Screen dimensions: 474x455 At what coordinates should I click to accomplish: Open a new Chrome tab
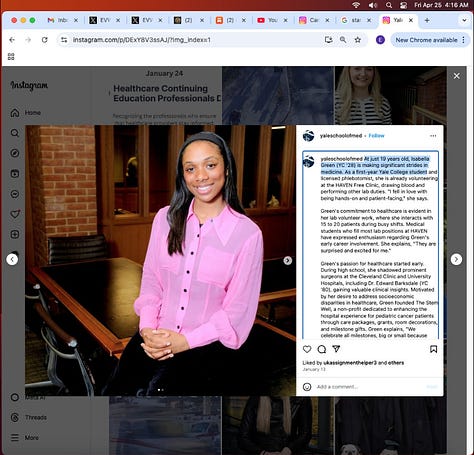[427, 20]
